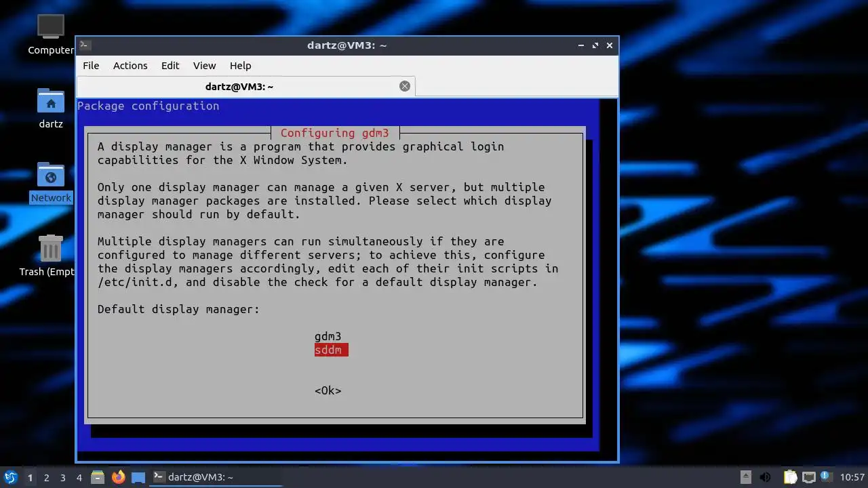Viewport: 868px width, 488px height.
Task: Minimize the terminal window
Action: coord(581,45)
